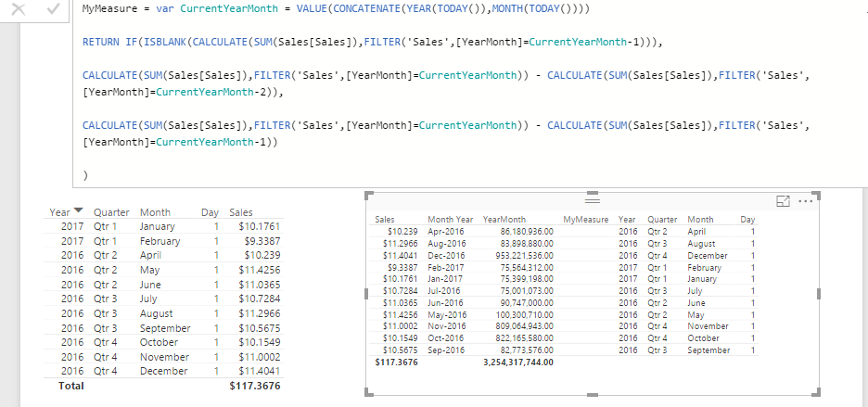Select the 100,300,710.00 YearMonth value

click(x=524, y=314)
